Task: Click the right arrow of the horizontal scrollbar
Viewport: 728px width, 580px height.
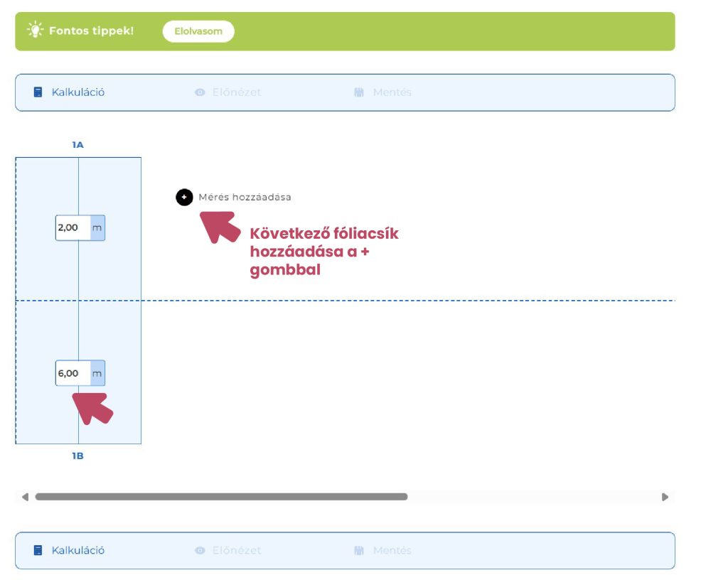Action: click(665, 497)
